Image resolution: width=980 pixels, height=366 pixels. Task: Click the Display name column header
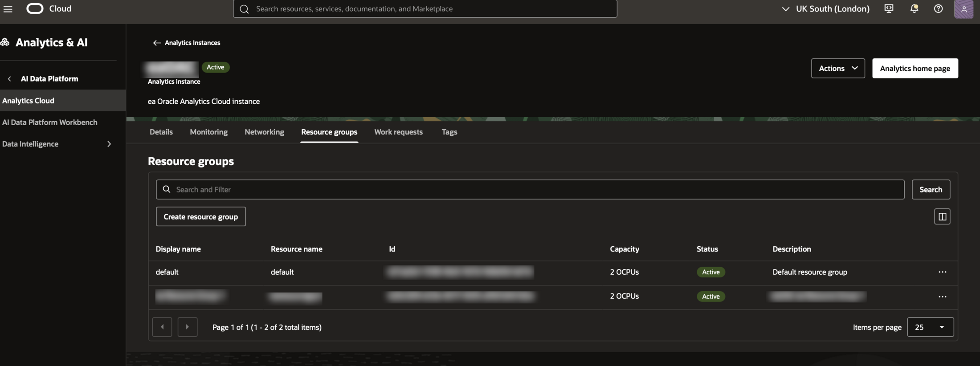pyautogui.click(x=178, y=249)
